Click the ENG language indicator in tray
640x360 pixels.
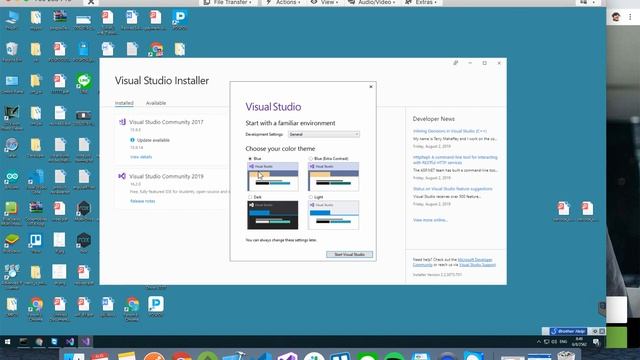pyautogui.click(x=563, y=342)
